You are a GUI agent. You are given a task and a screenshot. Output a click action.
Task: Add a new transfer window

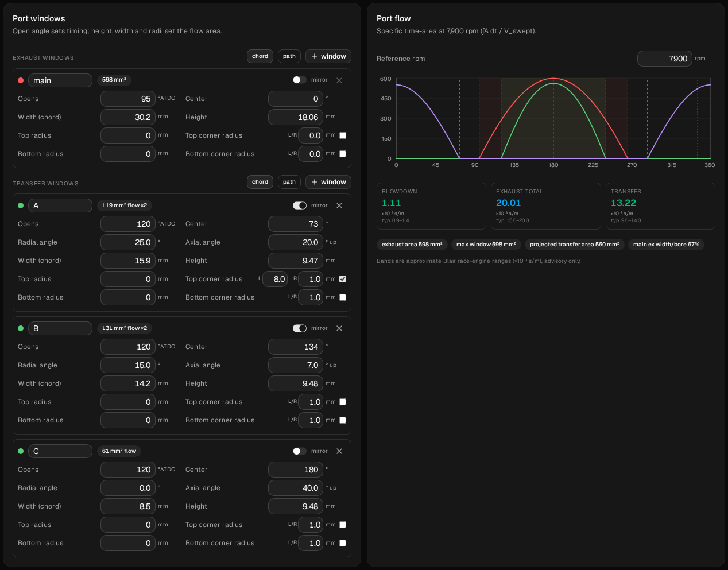pyautogui.click(x=328, y=182)
